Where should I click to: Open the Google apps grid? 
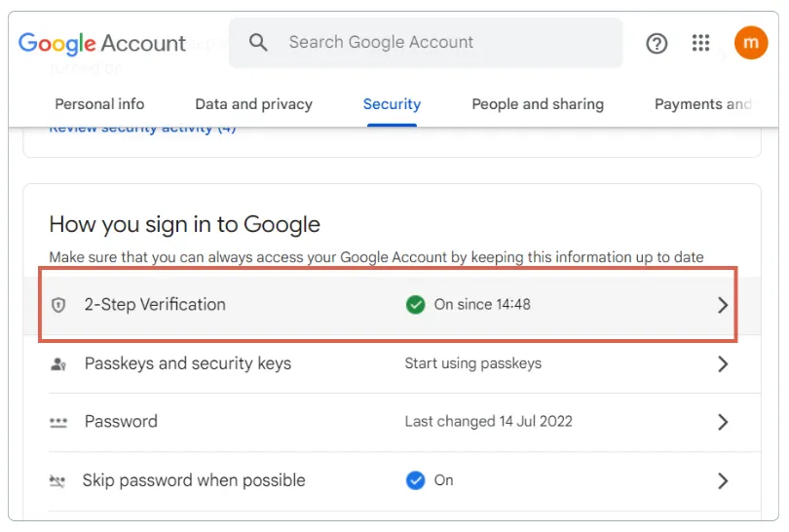pos(700,43)
